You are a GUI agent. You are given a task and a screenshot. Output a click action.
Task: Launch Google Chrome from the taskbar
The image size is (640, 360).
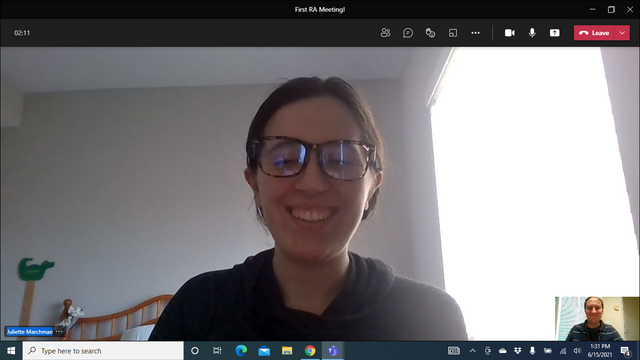[x=310, y=351]
